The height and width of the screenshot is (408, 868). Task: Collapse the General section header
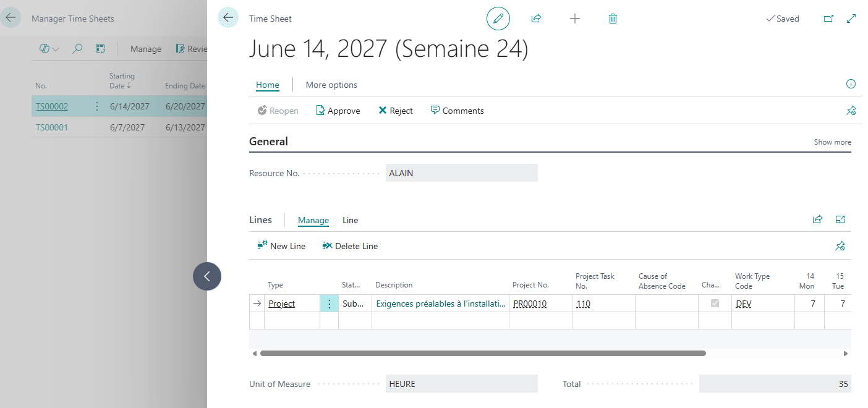coord(268,142)
